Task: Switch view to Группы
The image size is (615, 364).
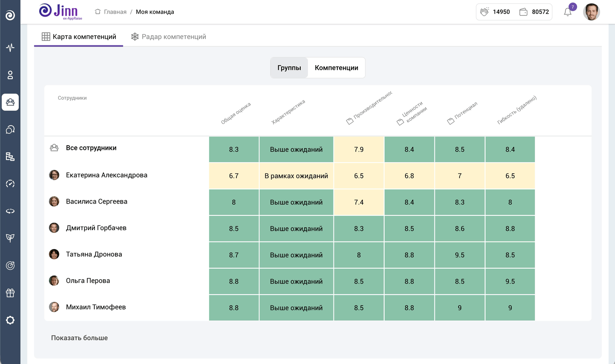Action: click(289, 68)
